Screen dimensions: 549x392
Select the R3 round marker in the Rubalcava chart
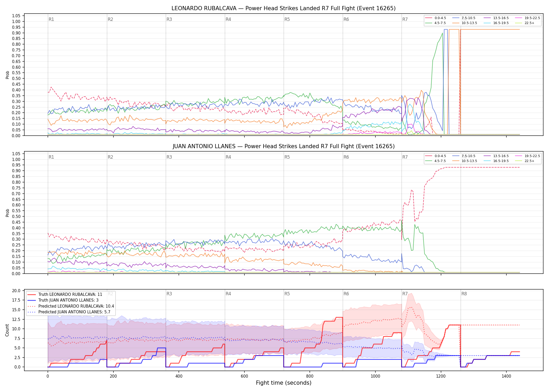[169, 19]
